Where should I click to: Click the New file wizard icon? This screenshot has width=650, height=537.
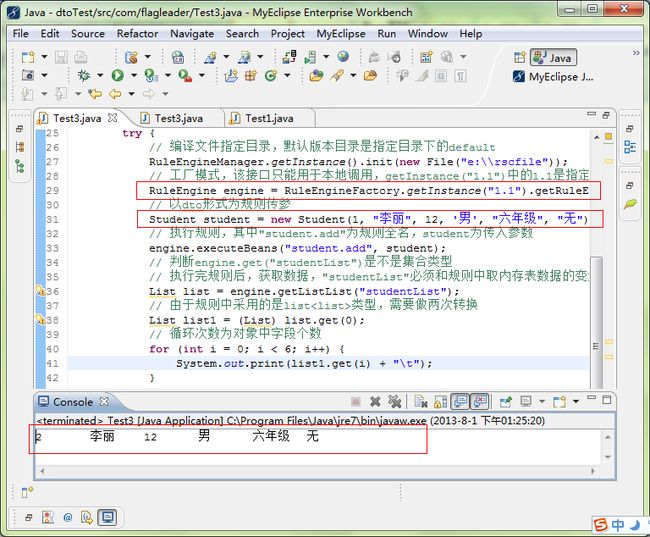coord(28,57)
